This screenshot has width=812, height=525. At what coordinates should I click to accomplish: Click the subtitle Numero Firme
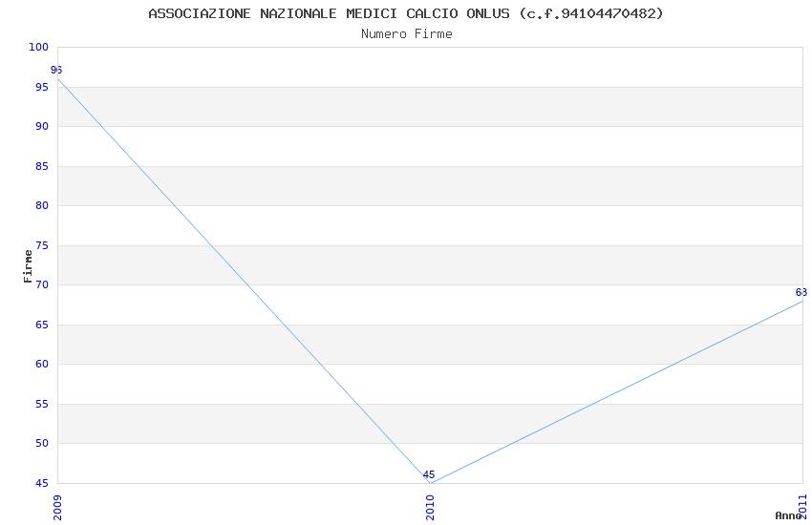pyautogui.click(x=407, y=34)
